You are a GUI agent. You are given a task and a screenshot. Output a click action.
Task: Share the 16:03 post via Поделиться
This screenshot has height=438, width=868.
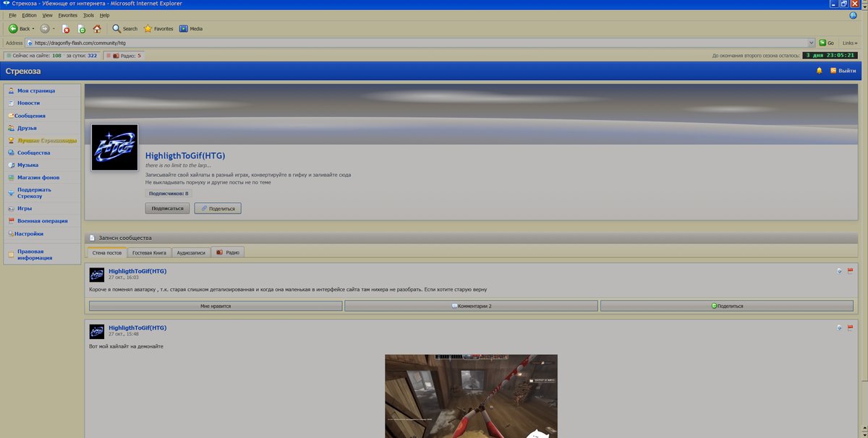click(727, 306)
